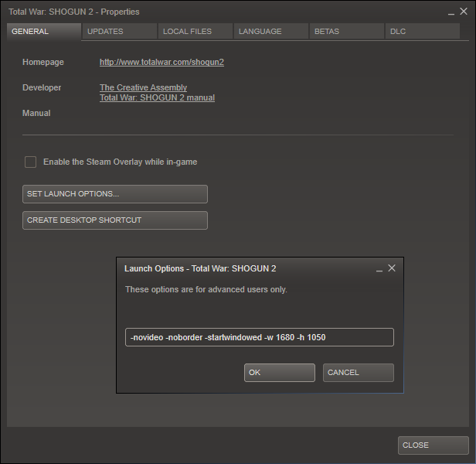Switch to the Language tab

(271, 31)
